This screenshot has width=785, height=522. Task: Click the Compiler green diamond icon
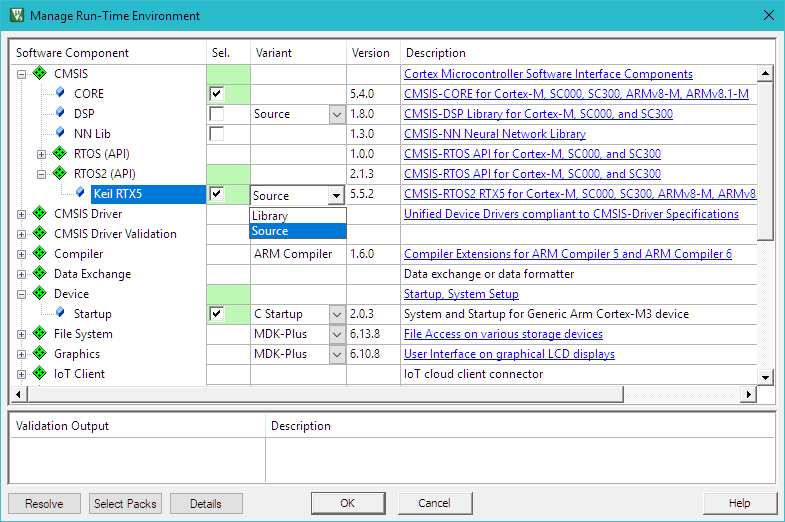click(40, 253)
